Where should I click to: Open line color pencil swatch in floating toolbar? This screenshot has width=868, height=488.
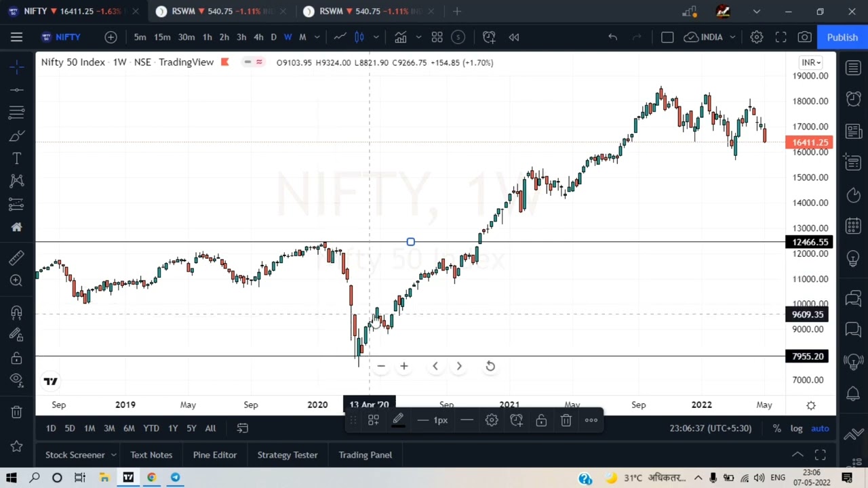pyautogui.click(x=398, y=420)
